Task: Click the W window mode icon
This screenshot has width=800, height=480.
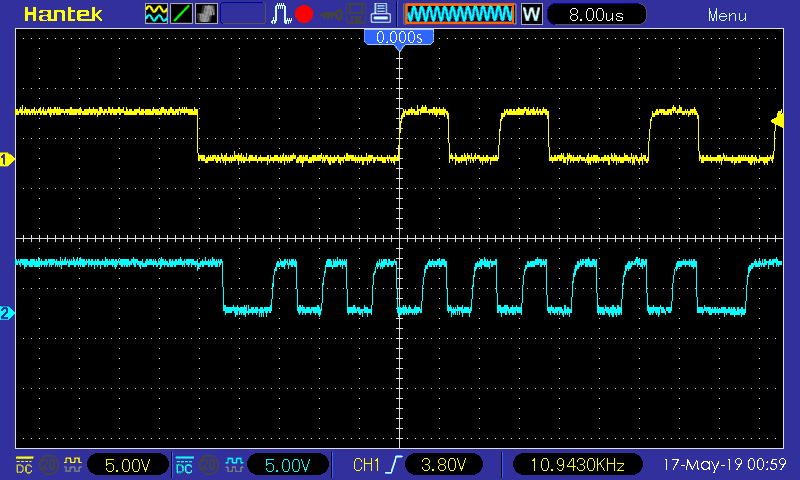Action: (x=531, y=14)
